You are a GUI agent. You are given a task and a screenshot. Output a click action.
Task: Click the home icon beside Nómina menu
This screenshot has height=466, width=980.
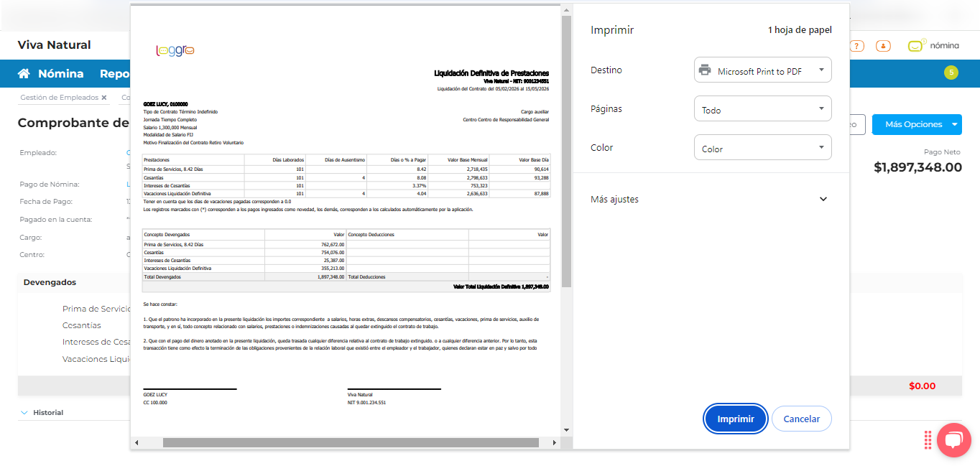pos(24,73)
